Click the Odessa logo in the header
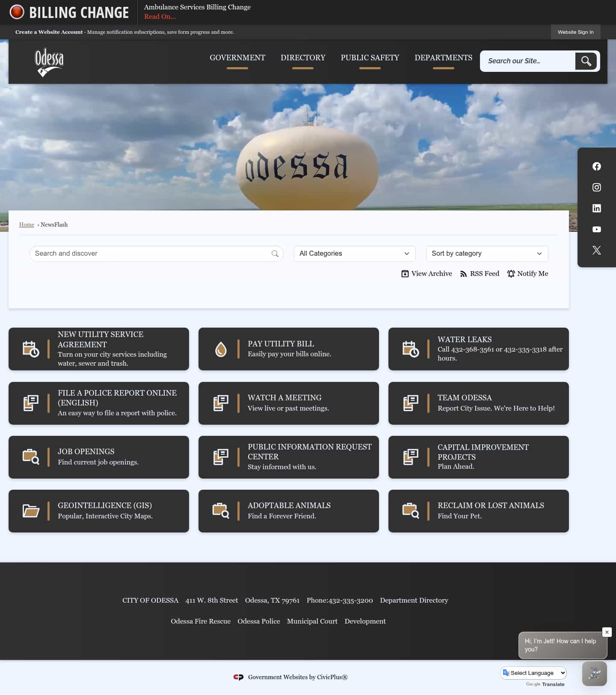The width and height of the screenshot is (616, 695). click(49, 62)
